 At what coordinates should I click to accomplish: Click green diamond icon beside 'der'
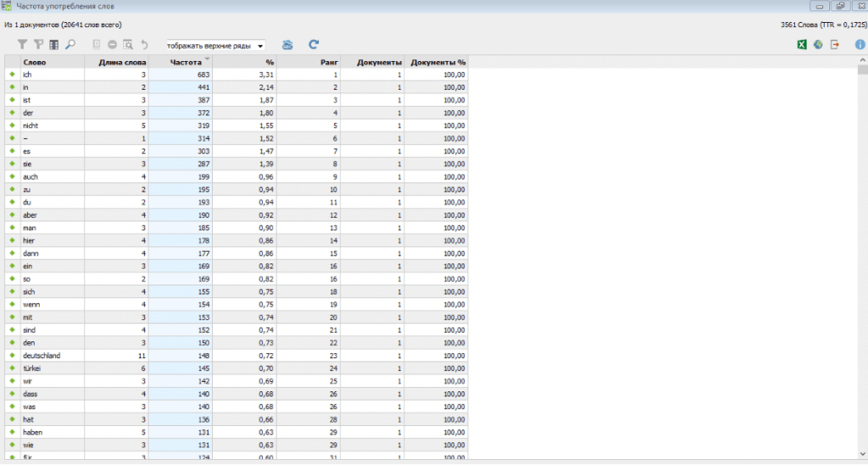12,113
